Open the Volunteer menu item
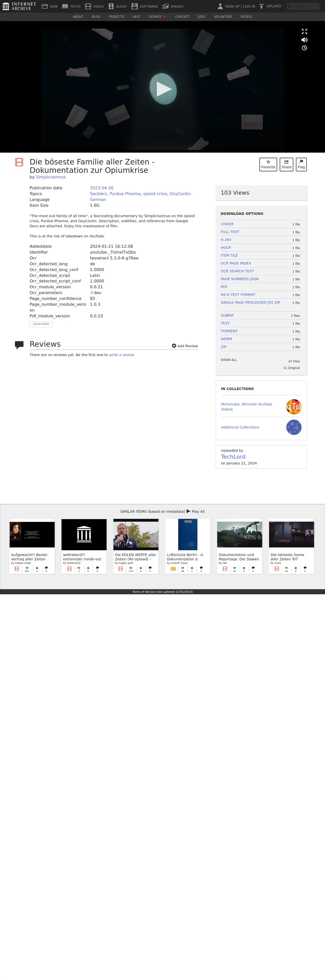 click(223, 17)
